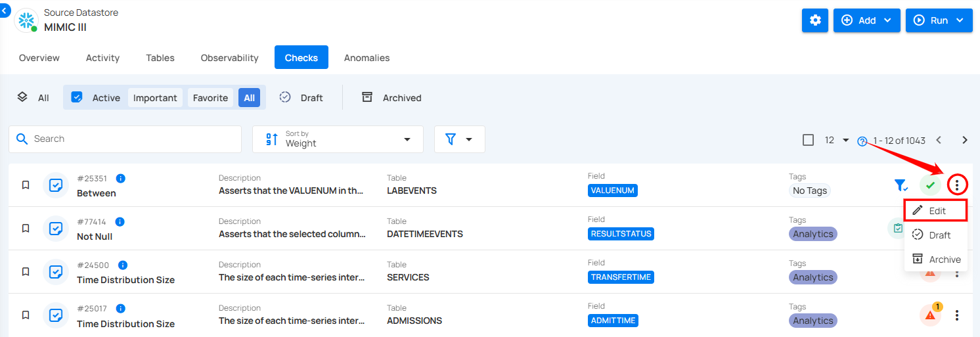Click the LABEVENTS table name
The height and width of the screenshot is (337, 980).
pyautogui.click(x=412, y=191)
